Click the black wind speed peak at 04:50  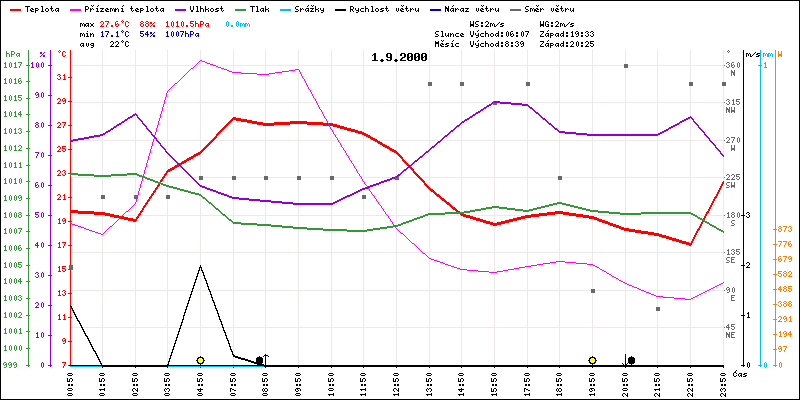click(201, 266)
